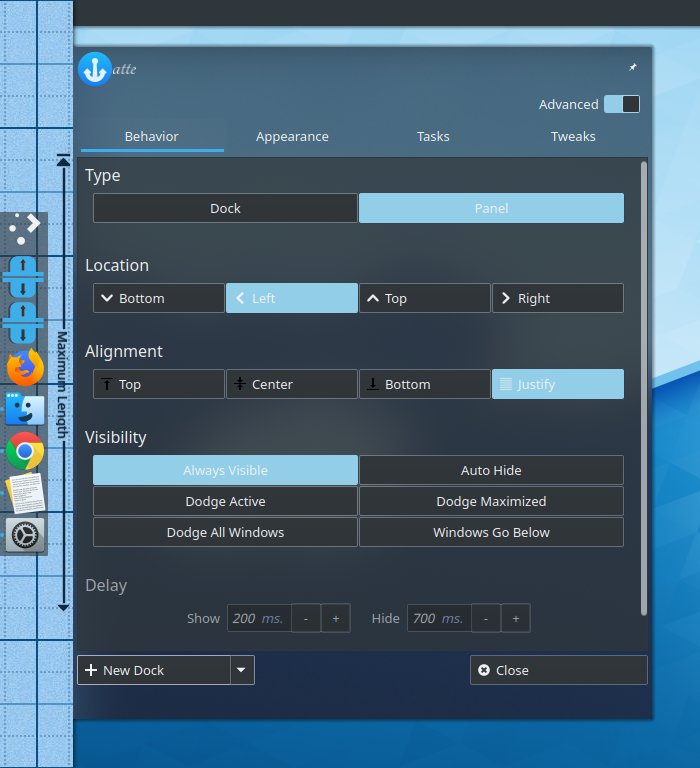Click the Latte anchor logo icon

pos(95,69)
